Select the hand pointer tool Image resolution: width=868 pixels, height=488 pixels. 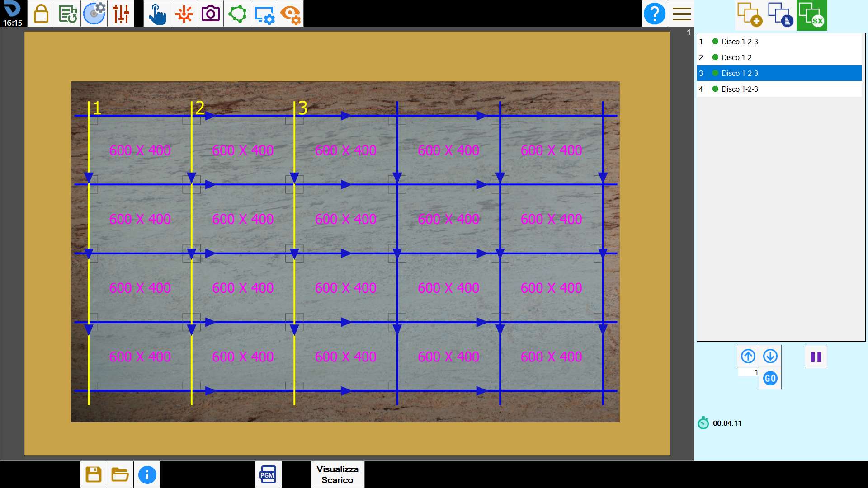[x=157, y=14]
